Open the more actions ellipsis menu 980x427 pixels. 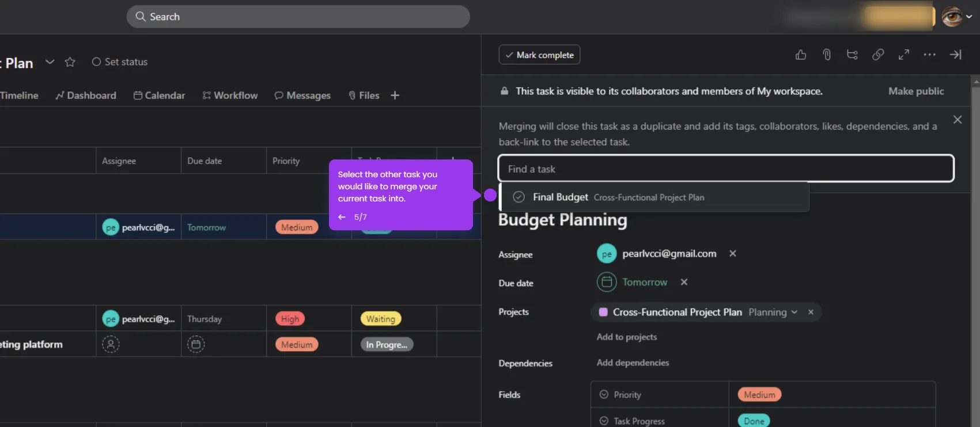(929, 55)
